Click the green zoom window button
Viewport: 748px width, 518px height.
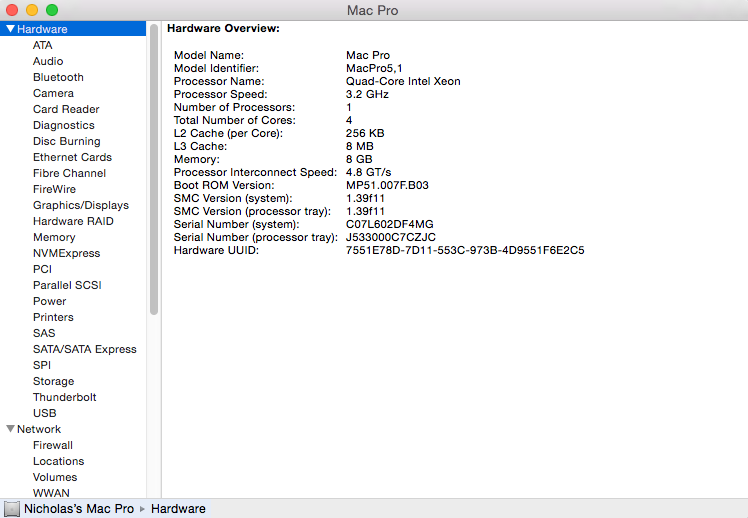point(52,10)
